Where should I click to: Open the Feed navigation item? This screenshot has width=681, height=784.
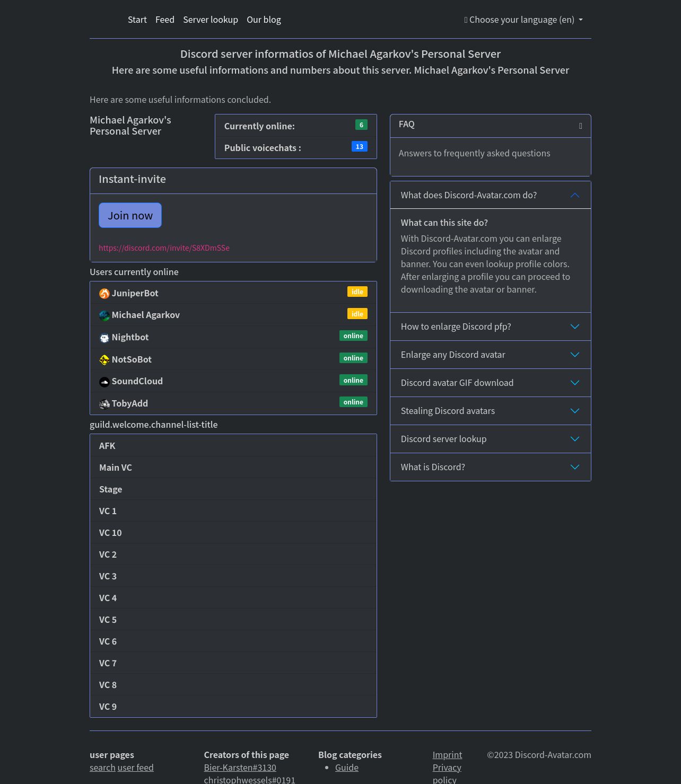click(x=165, y=20)
